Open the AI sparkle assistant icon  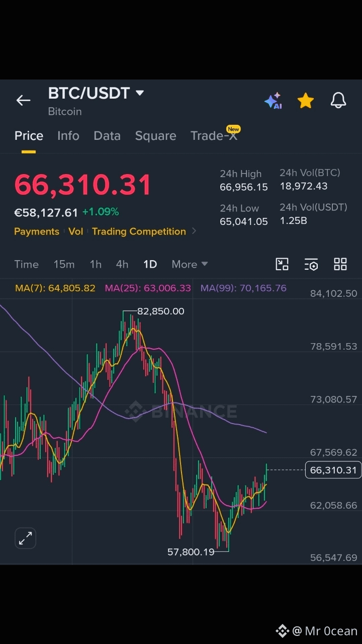[x=273, y=101]
